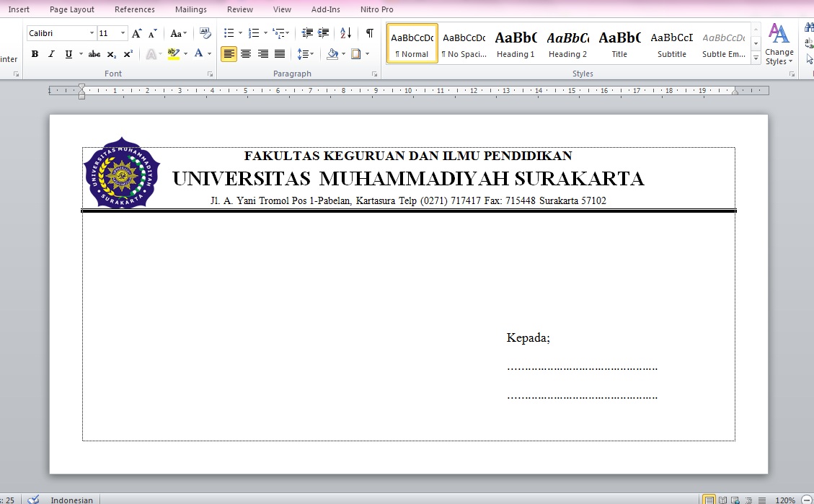Apply Normal style
This screenshot has height=504, width=814.
(412, 43)
